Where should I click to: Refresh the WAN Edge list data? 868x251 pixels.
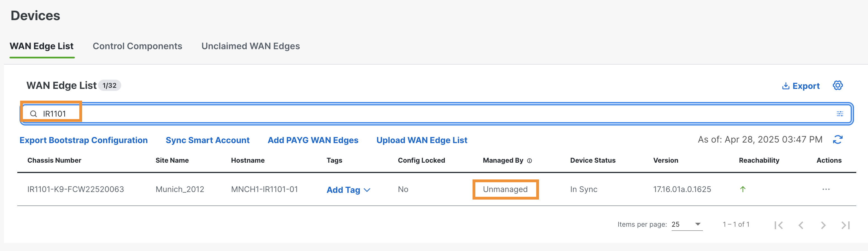838,139
